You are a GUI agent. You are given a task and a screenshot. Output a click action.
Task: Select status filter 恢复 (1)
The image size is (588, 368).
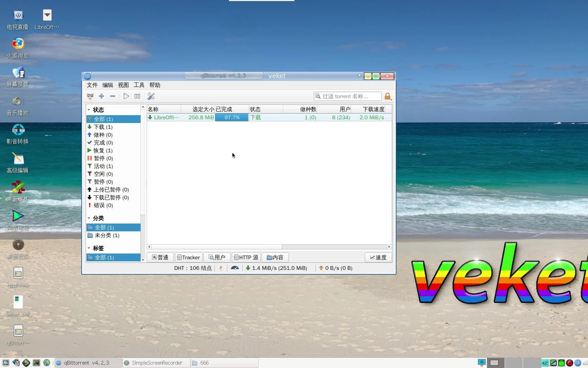click(113, 150)
